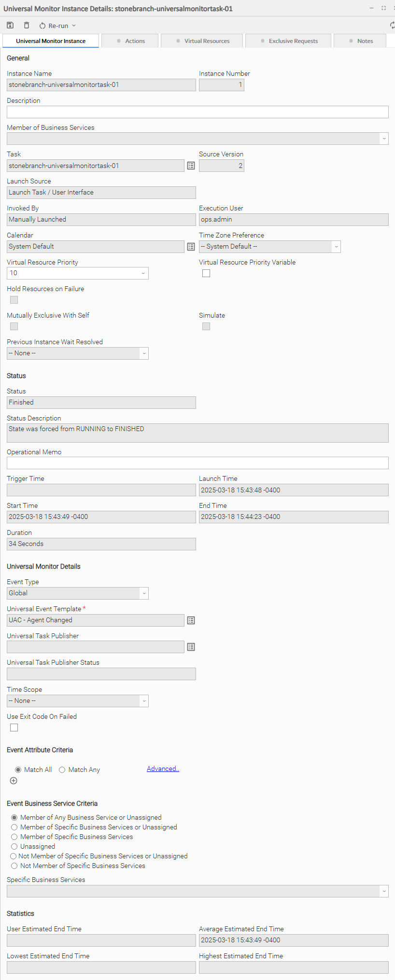Open Universal Task Publisher details icon
The image size is (395, 980).
tap(191, 647)
